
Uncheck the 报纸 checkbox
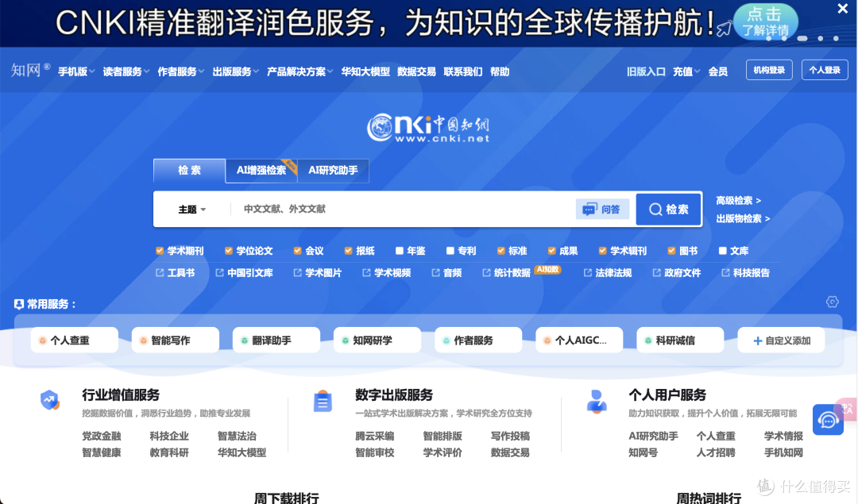click(x=348, y=250)
